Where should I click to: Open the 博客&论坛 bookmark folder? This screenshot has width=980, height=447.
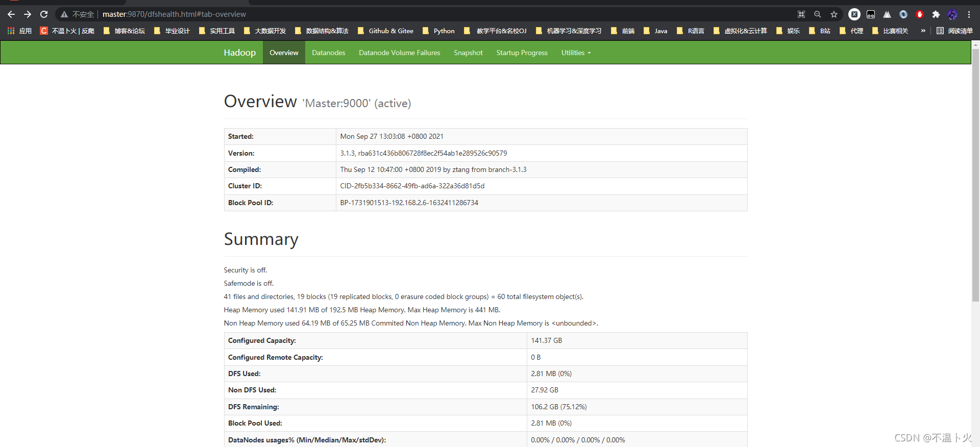124,31
